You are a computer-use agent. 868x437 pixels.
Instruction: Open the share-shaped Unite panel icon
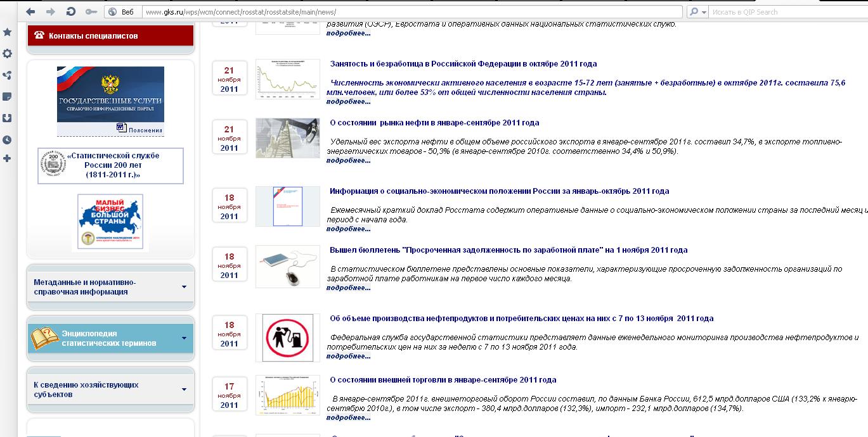[x=7, y=75]
